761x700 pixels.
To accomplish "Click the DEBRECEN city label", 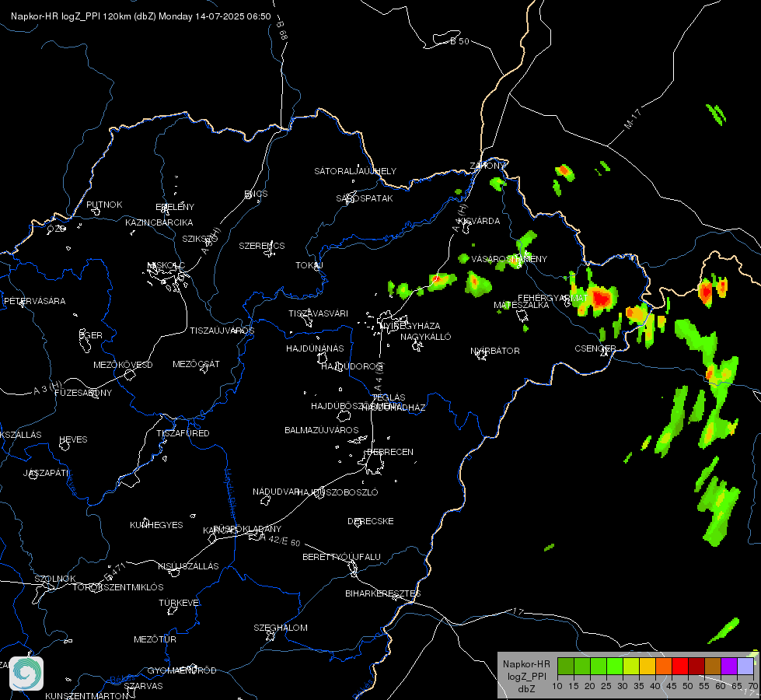I will pos(390,452).
